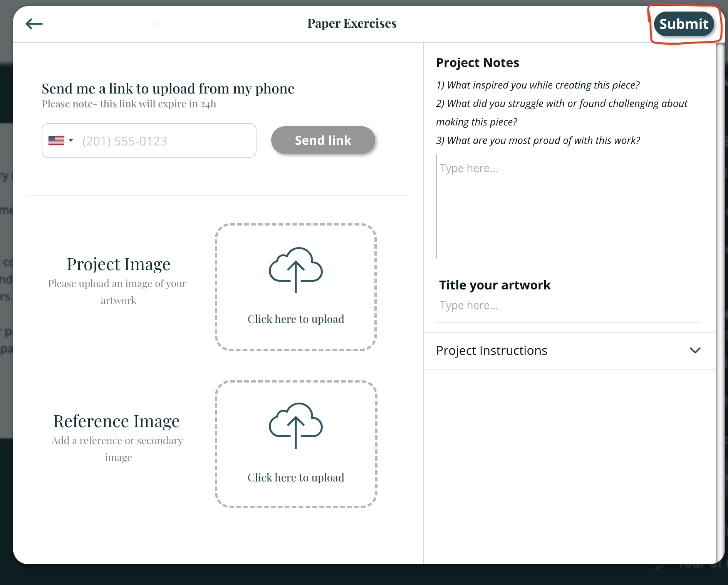Focus the phone number input field
The height and width of the screenshot is (585, 728).
(149, 140)
